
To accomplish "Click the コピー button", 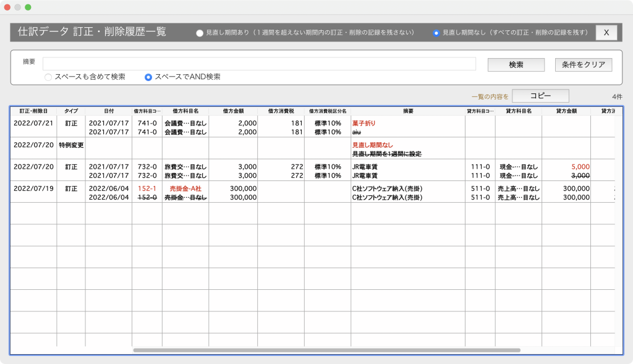I will tap(540, 96).
